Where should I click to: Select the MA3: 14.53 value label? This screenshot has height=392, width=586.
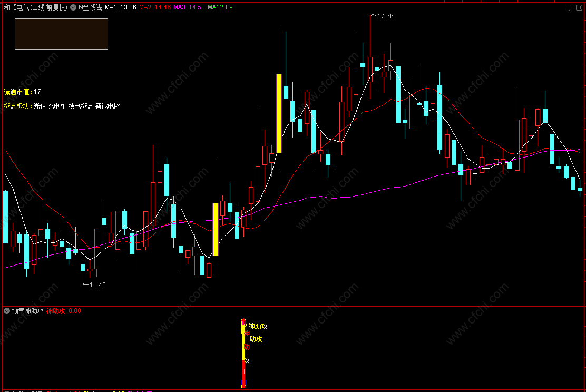tap(189, 7)
